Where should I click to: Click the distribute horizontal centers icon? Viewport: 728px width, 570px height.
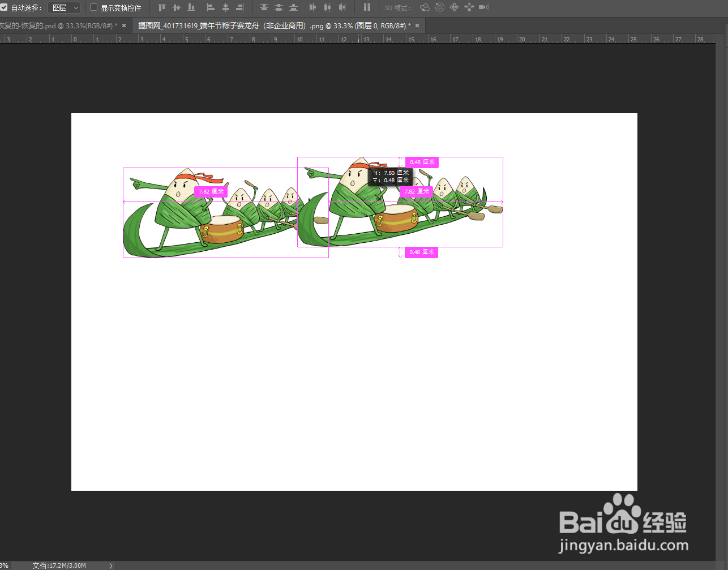pyautogui.click(x=328, y=7)
